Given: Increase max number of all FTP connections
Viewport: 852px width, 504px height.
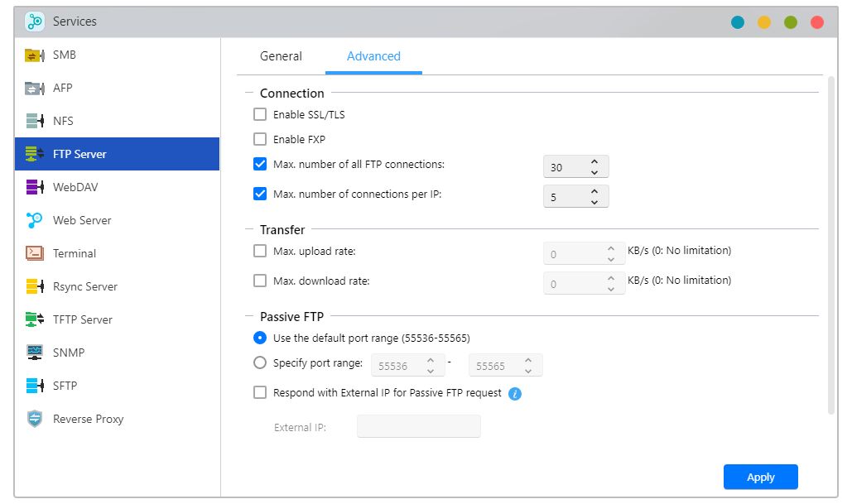Looking at the screenshot, I should 594,161.
